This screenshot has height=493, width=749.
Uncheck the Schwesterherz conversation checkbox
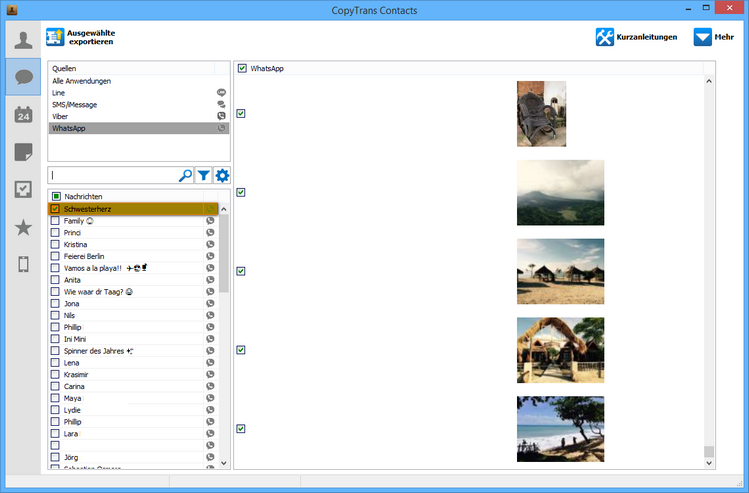coord(56,209)
